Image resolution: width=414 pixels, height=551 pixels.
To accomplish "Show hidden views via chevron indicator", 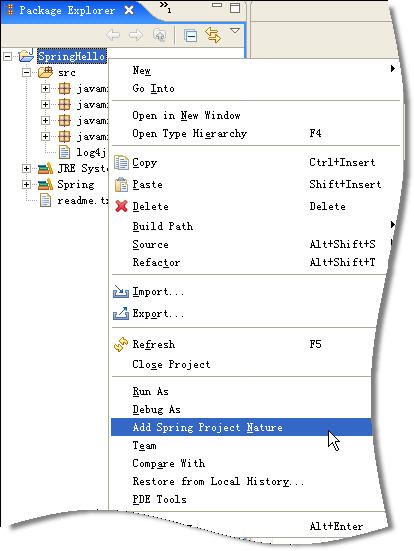I will pyautogui.click(x=165, y=7).
